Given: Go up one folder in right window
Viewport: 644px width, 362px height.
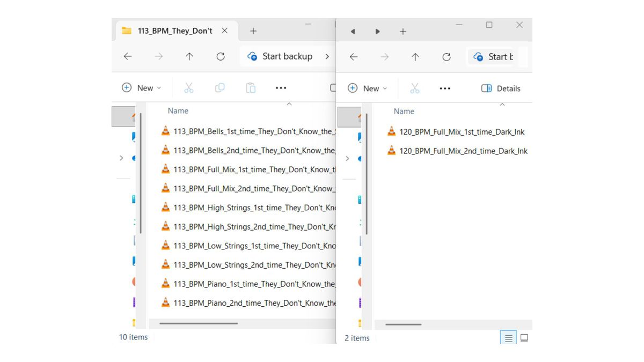Looking at the screenshot, I should click(x=415, y=57).
